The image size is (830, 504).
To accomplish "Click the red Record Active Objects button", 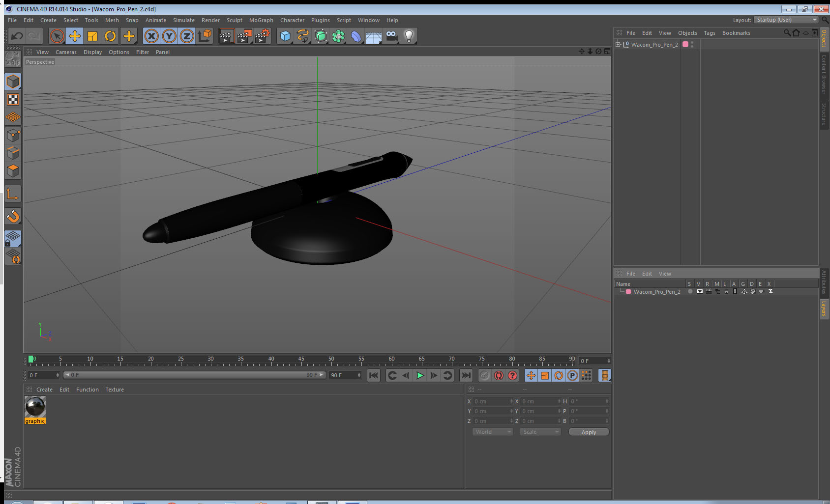I will pos(484,375).
